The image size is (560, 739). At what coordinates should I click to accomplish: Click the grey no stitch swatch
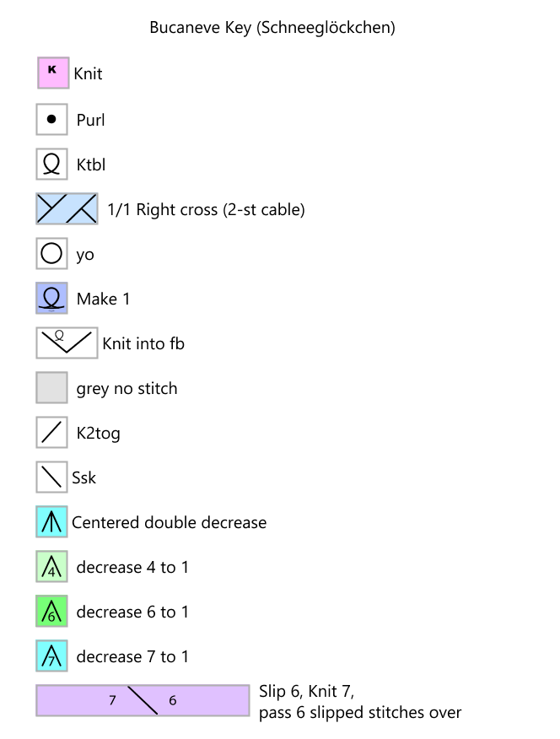point(51,388)
